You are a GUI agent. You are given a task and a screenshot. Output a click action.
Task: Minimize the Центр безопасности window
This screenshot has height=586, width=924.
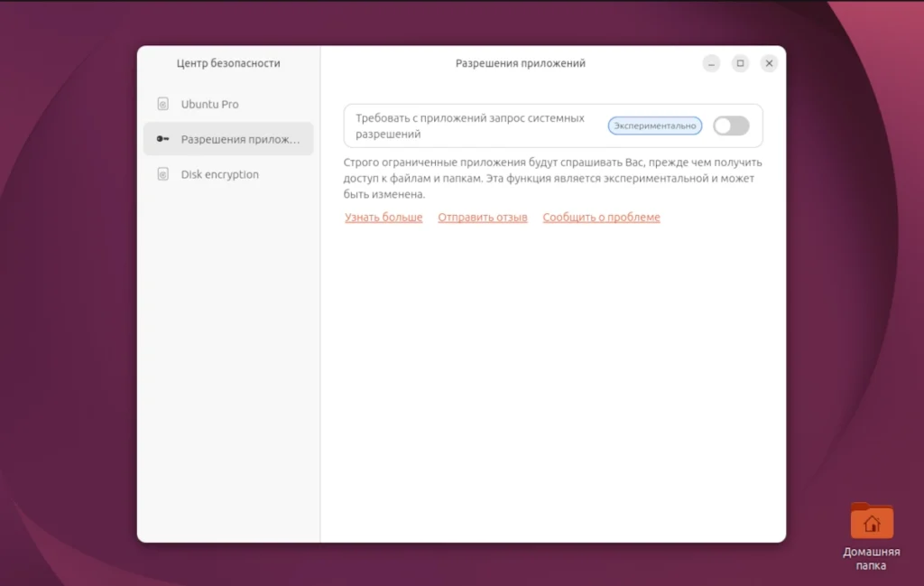pos(711,63)
